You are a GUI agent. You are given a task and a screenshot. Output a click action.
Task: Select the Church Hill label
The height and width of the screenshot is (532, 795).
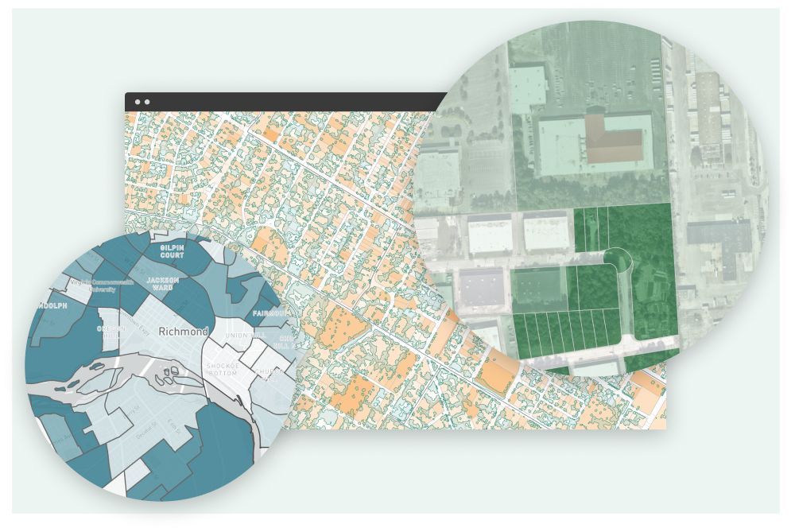pyautogui.click(x=269, y=374)
